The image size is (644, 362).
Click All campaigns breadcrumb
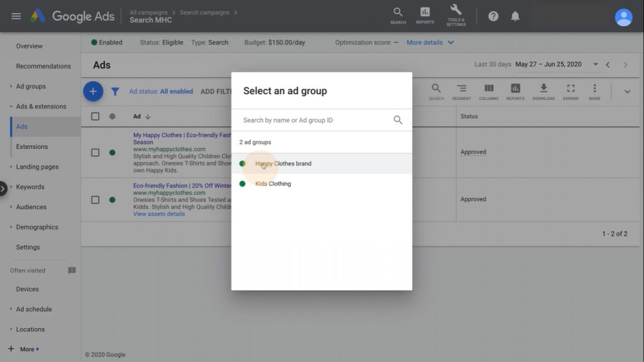pyautogui.click(x=148, y=13)
